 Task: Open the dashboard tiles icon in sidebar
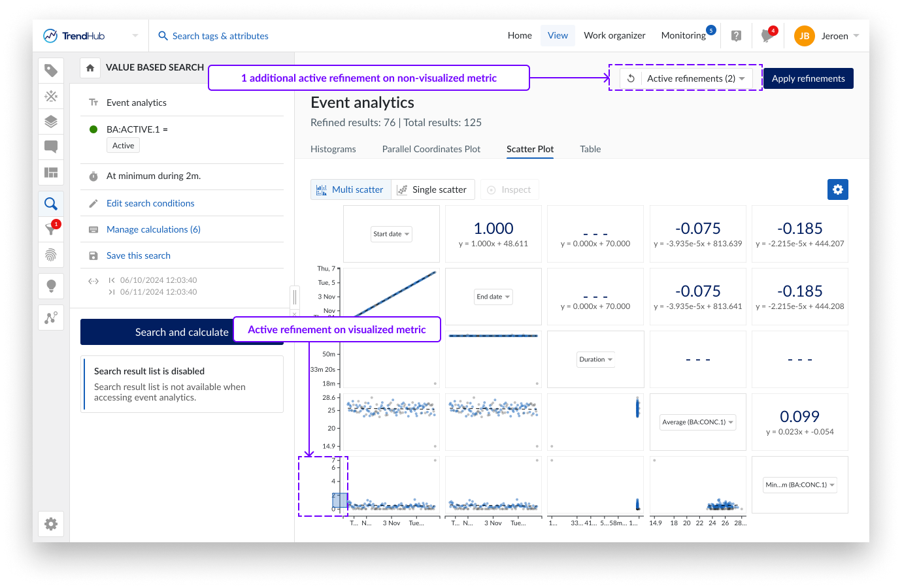click(51, 172)
